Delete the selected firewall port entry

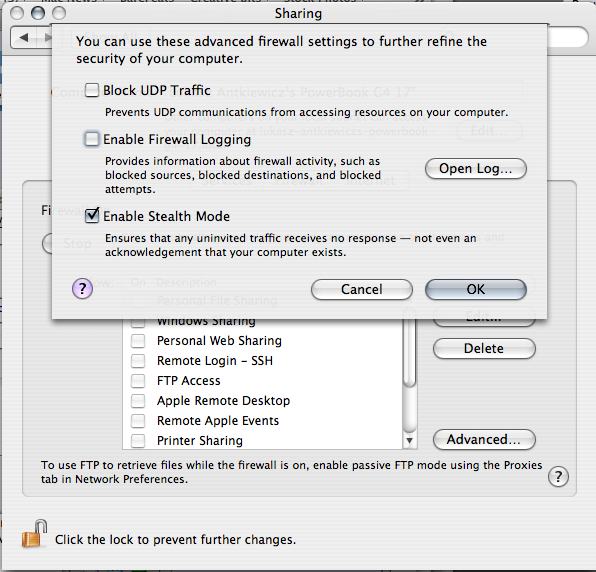tap(484, 349)
